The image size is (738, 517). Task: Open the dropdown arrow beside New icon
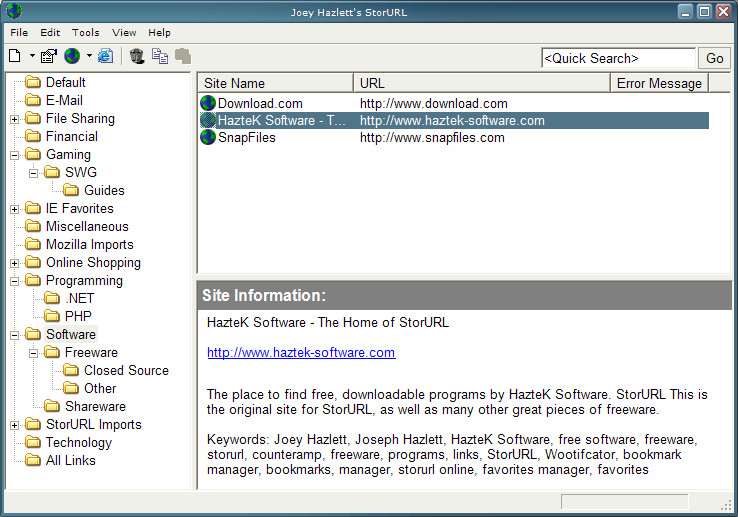tap(32, 56)
